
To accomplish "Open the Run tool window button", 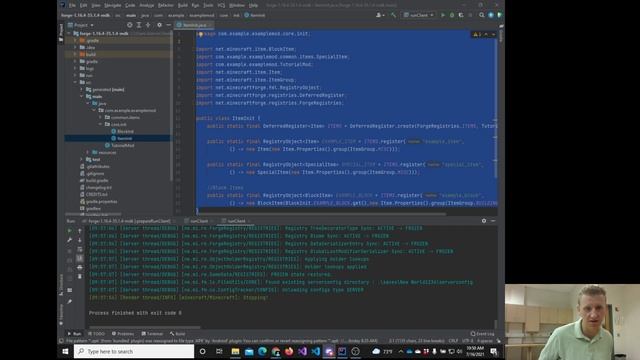I will tap(74, 334).
